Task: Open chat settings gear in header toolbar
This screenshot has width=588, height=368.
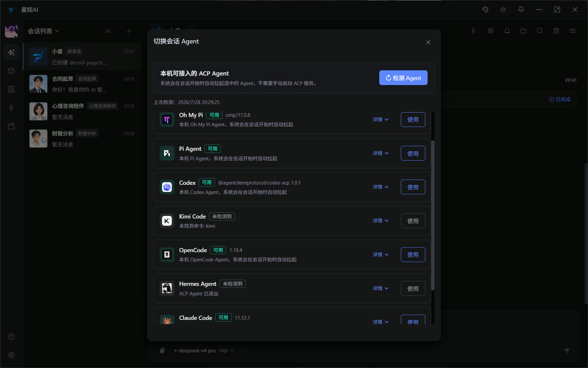Action: click(x=490, y=31)
